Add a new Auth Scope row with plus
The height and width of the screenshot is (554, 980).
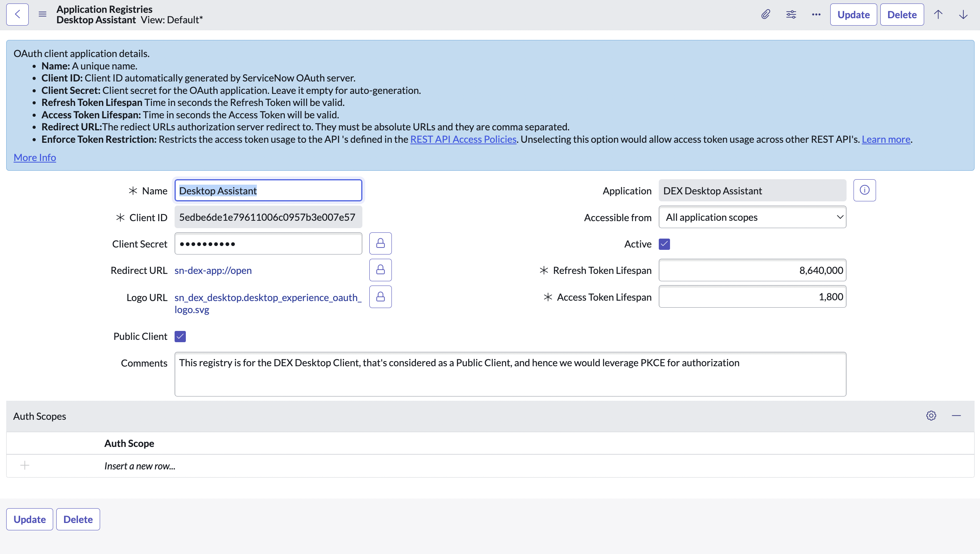point(25,465)
